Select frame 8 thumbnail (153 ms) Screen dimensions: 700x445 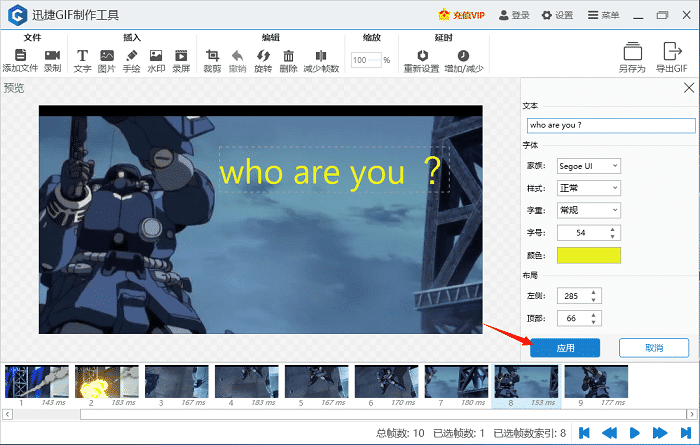point(526,382)
